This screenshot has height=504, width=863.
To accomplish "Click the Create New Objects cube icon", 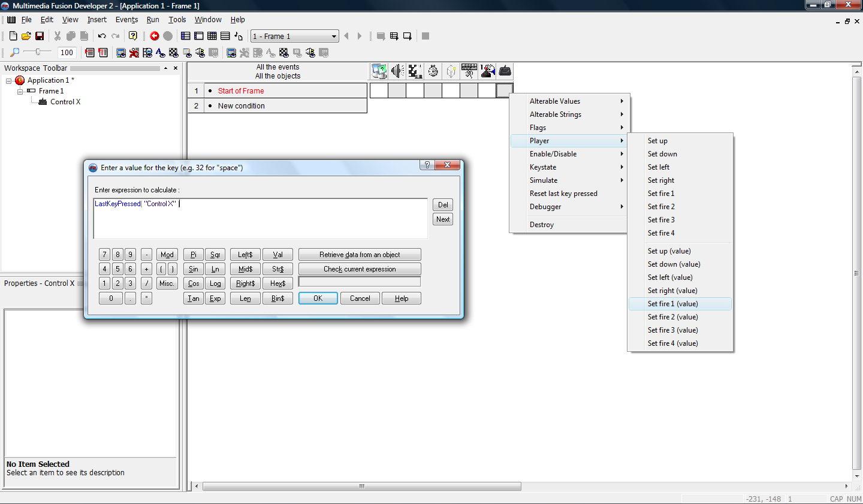I will click(451, 71).
